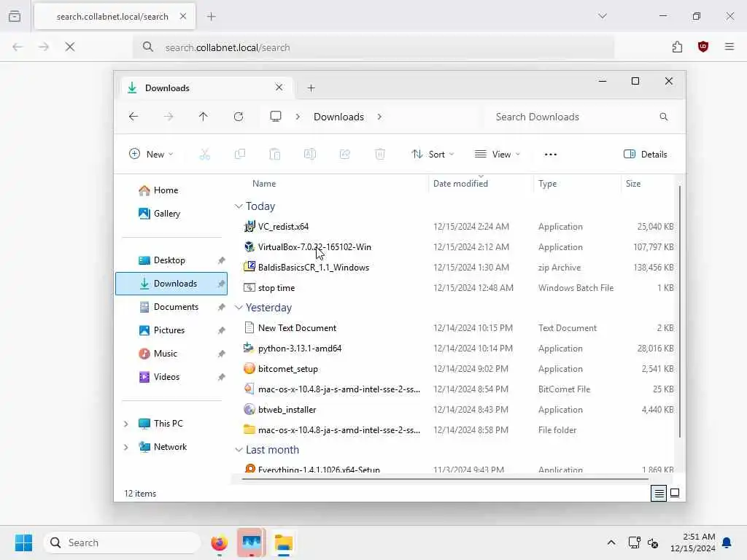This screenshot has height=560, width=747.
Task: Open File Explorer from the taskbar
Action: 284,542
